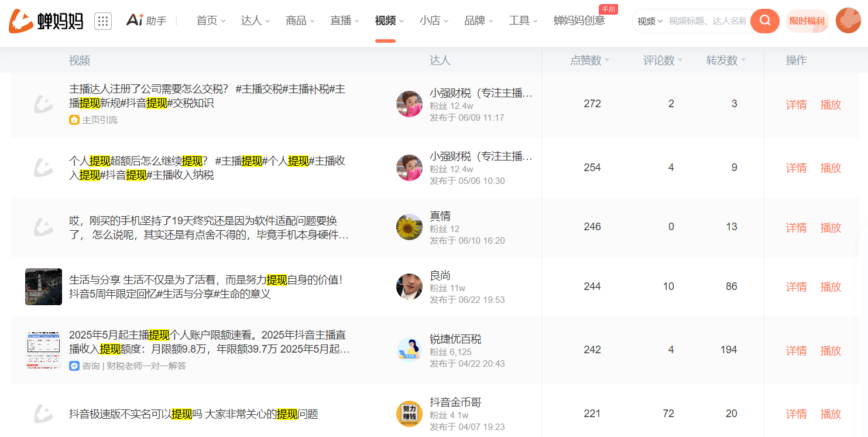The image size is (868, 437).
Task: Expand the 工具 menu
Action: (523, 21)
